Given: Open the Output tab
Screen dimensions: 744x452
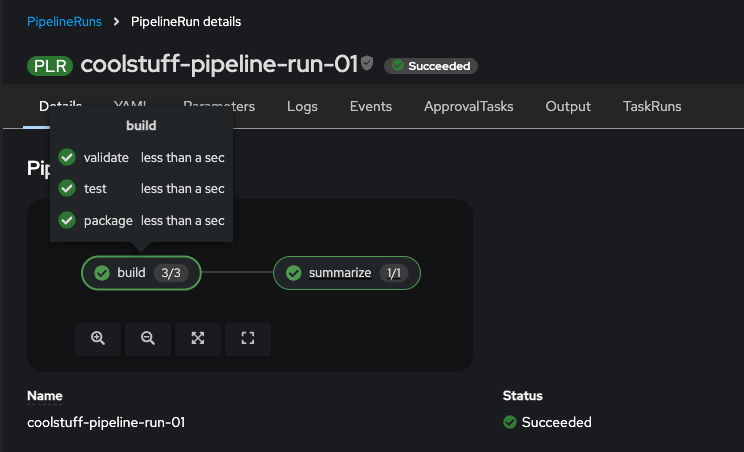Looking at the screenshot, I should tap(568, 106).
